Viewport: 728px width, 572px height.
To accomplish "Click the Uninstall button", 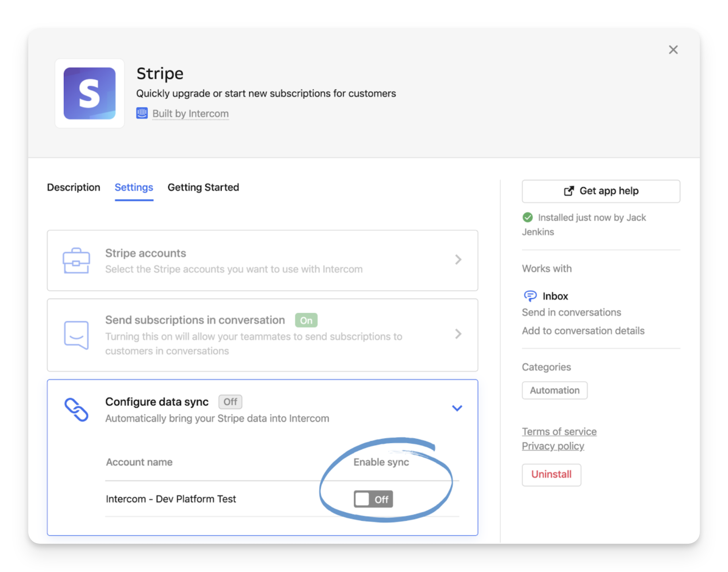I will (551, 474).
